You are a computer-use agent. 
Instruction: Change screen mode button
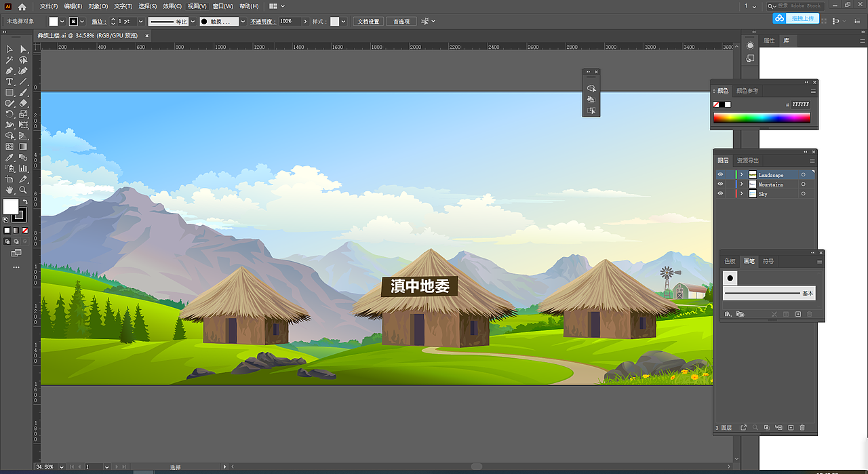click(x=16, y=253)
